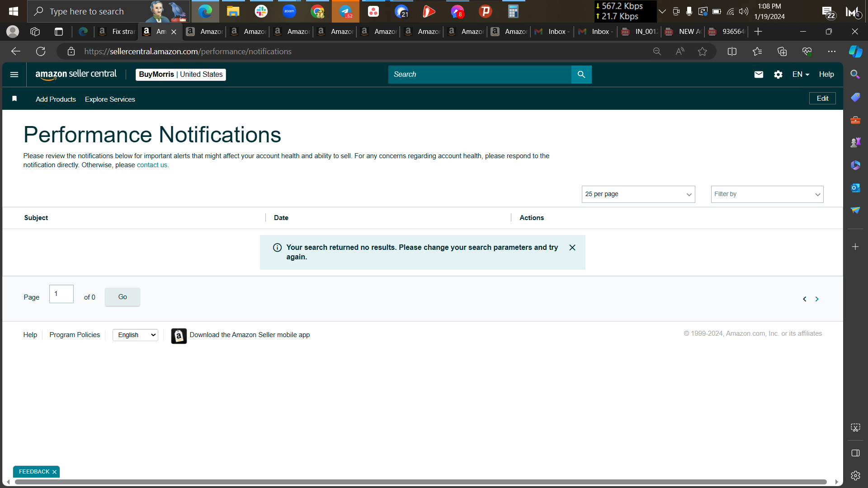Open the split screen button
The height and width of the screenshot is (488, 868).
click(x=732, y=52)
